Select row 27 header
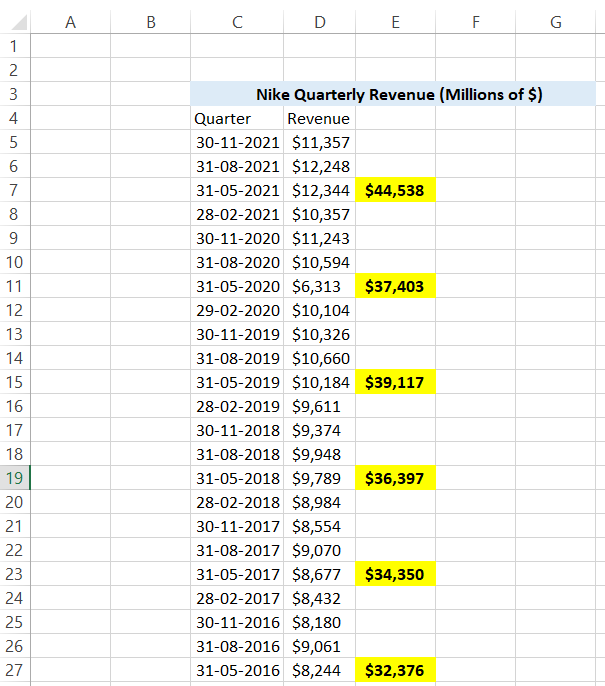 (x=14, y=670)
